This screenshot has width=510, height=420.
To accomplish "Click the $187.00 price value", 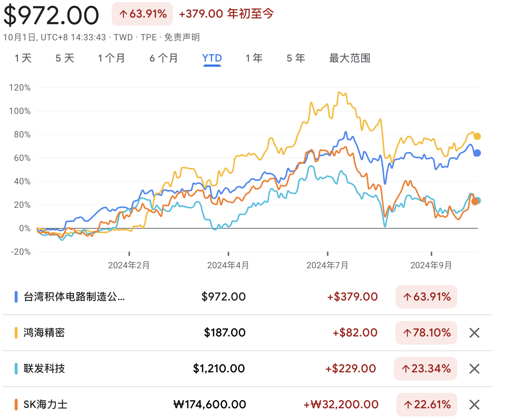I will [225, 333].
